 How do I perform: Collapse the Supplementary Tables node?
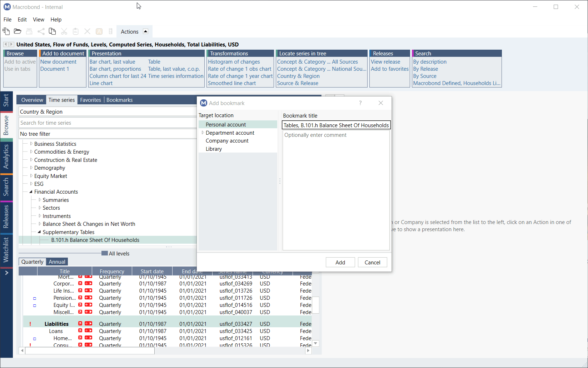tap(39, 232)
